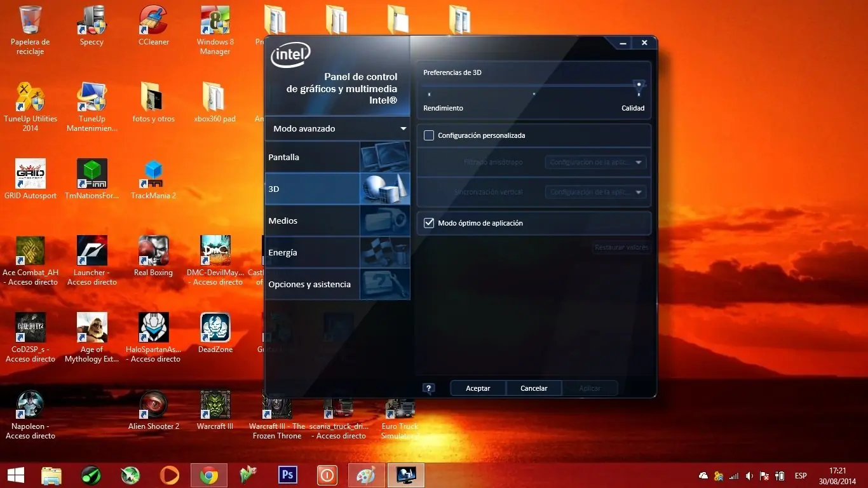Viewport: 868px width, 488px height.
Task: Open the Intel panel help question-mark icon
Action: click(x=429, y=388)
